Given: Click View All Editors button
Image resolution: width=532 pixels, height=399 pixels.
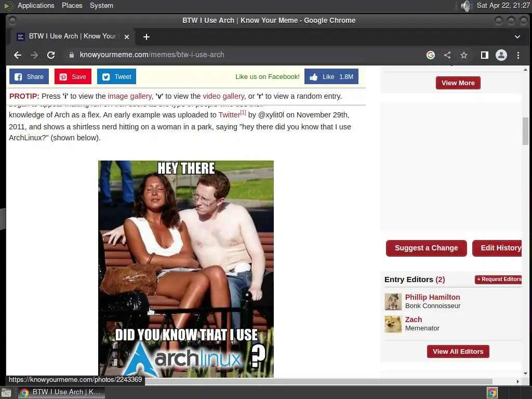Looking at the screenshot, I should click(458, 352).
